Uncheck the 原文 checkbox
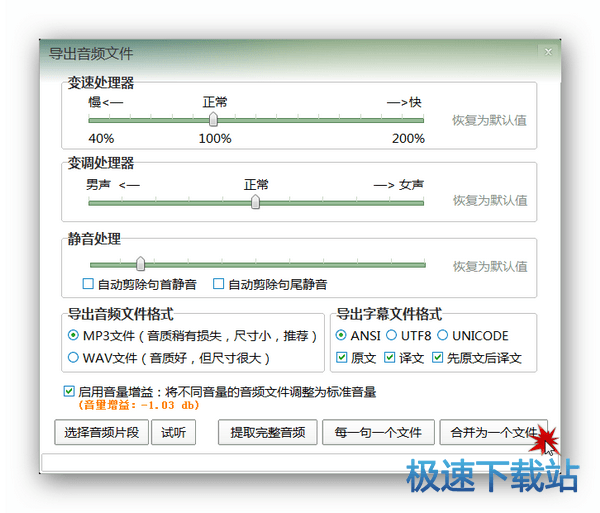The height and width of the screenshot is (513, 600). (341, 358)
